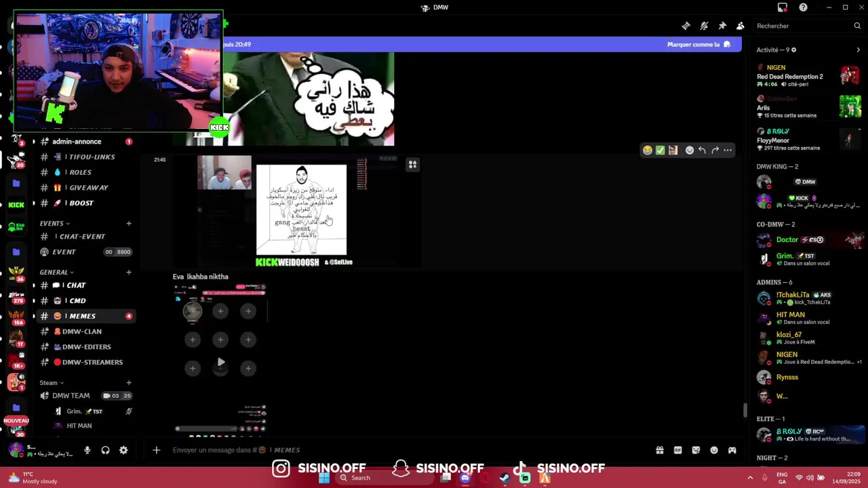This screenshot has width=868, height=488.
Task: Open the add reaction smiley icon
Action: tap(690, 150)
